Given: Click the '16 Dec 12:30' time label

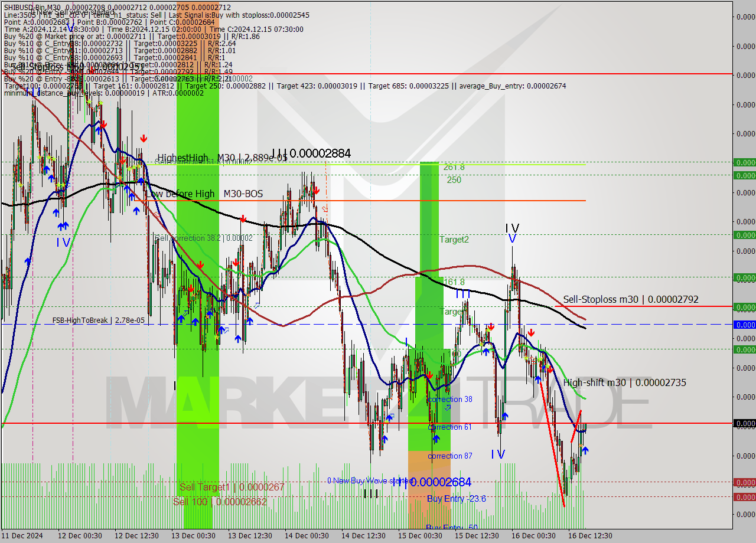Looking at the screenshot, I should 591,535.
